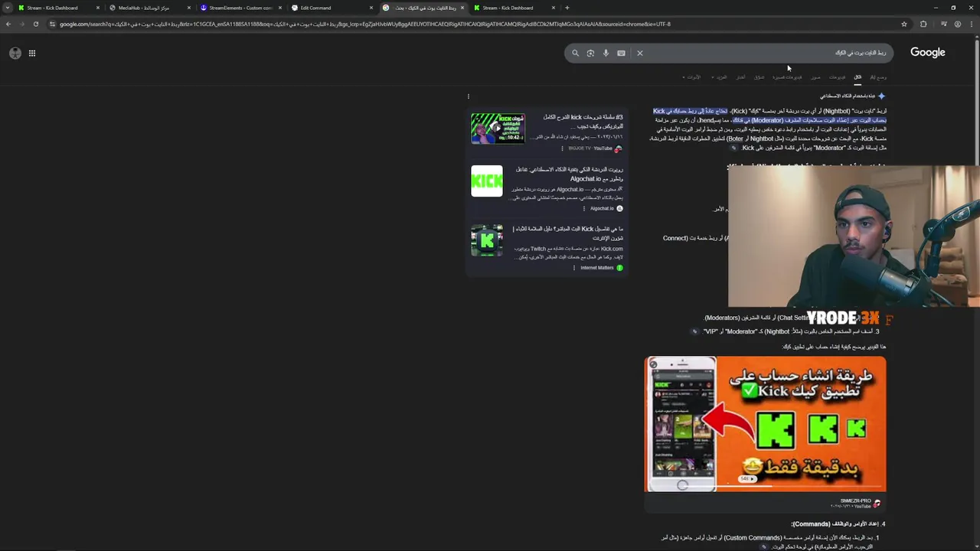Open the Internet Matters Kick article thumbnail
Viewport: 980px width, 551px height.
(x=487, y=240)
